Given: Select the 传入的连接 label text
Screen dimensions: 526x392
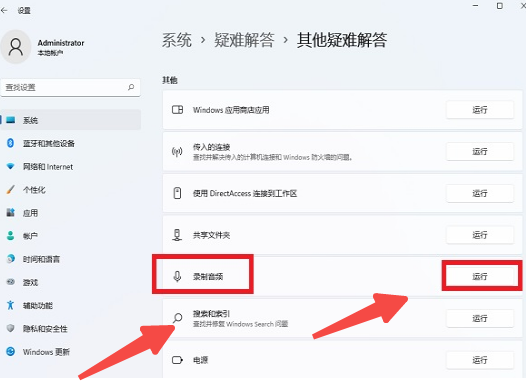Looking at the screenshot, I should (211, 147).
